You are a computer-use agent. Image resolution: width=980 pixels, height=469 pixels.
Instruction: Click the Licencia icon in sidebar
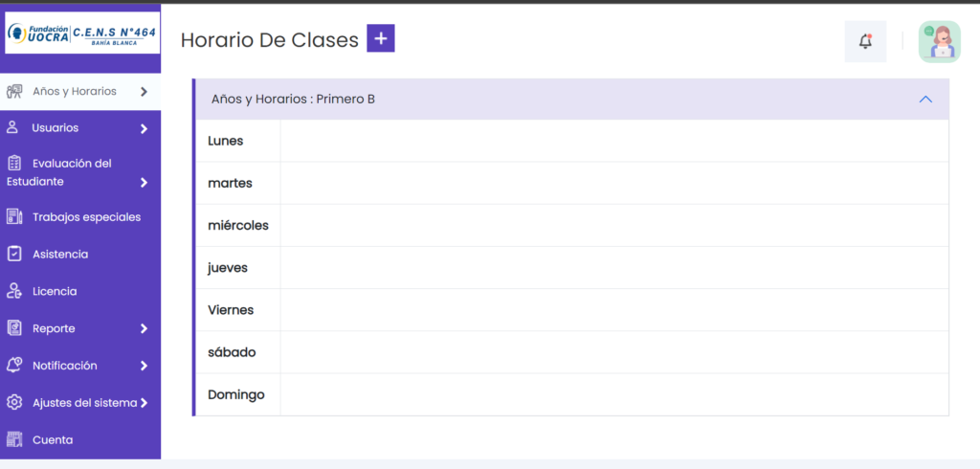13,291
